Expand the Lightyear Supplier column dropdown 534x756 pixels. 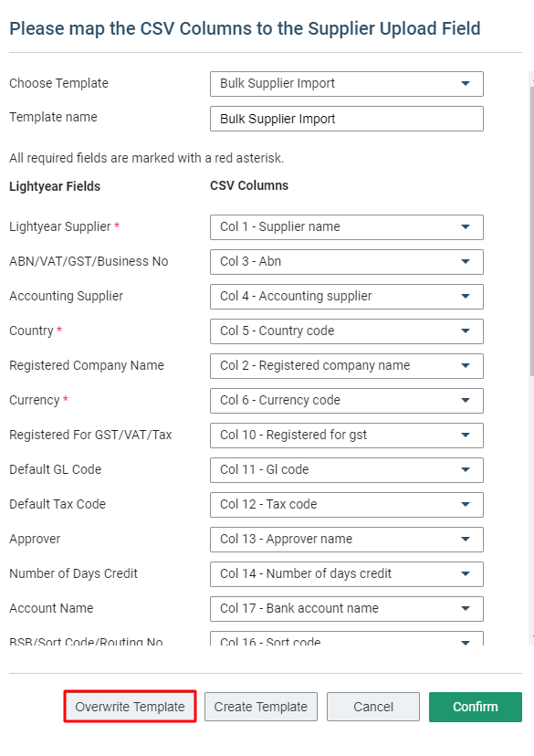[347, 227]
